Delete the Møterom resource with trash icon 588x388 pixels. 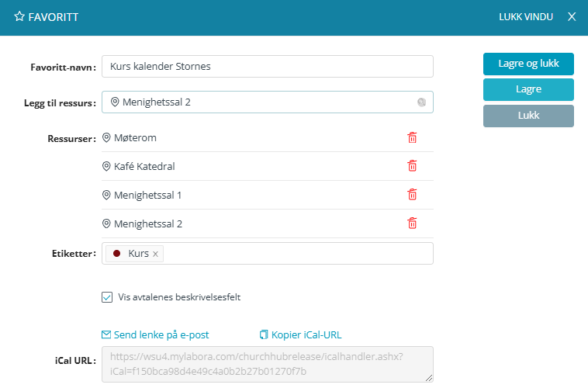click(412, 137)
